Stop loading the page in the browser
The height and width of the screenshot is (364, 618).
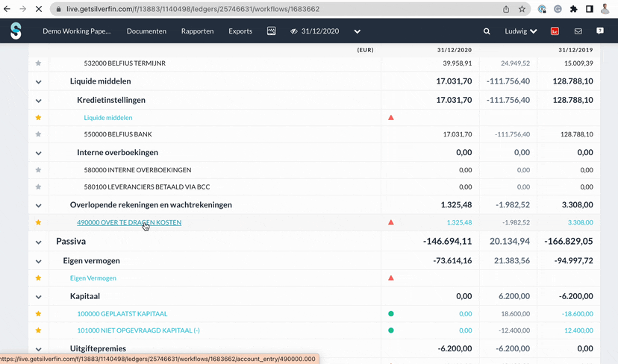pos(39,9)
